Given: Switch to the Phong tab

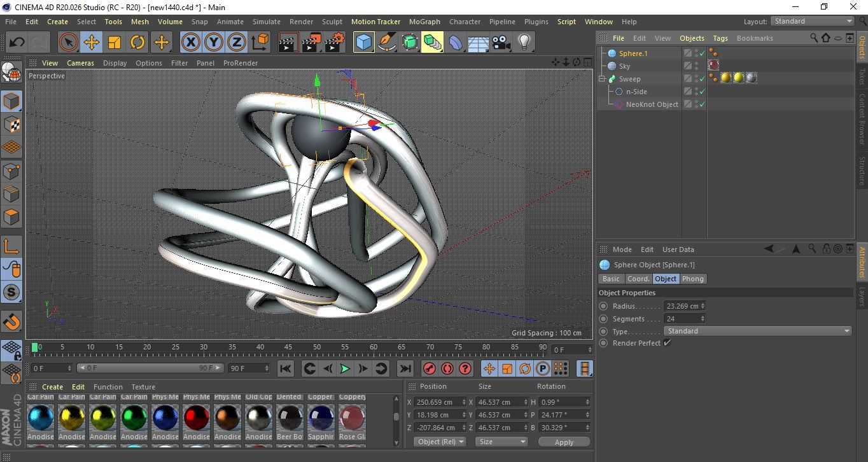Looking at the screenshot, I should pyautogui.click(x=693, y=279).
